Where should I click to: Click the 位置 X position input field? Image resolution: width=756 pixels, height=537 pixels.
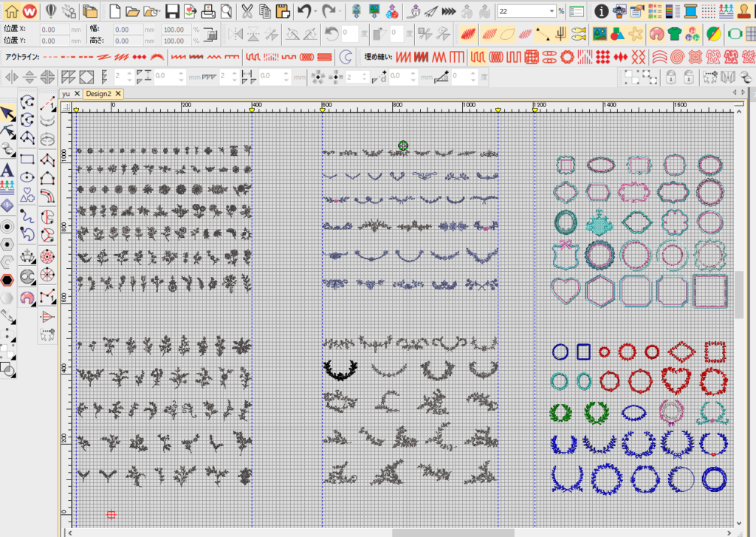(x=58, y=30)
